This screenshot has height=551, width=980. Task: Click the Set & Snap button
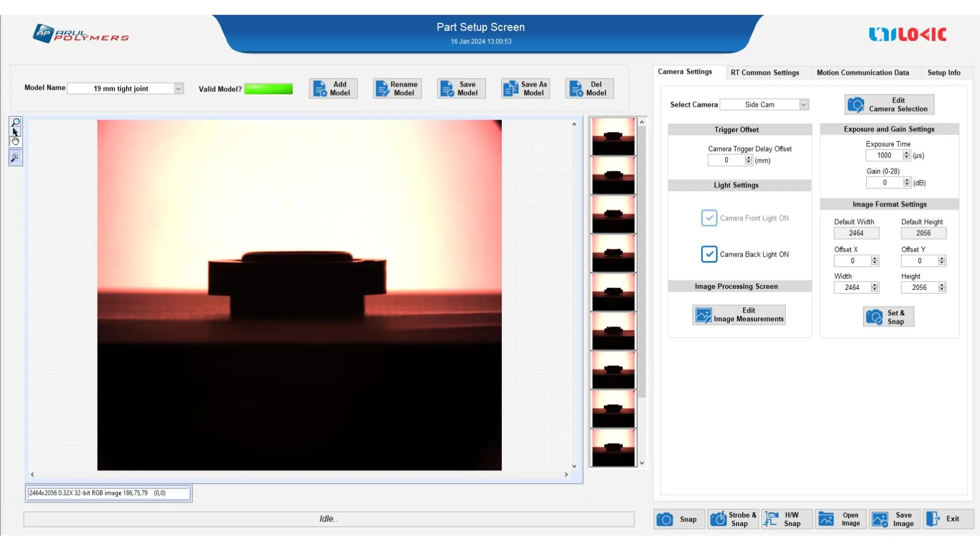[x=888, y=317]
